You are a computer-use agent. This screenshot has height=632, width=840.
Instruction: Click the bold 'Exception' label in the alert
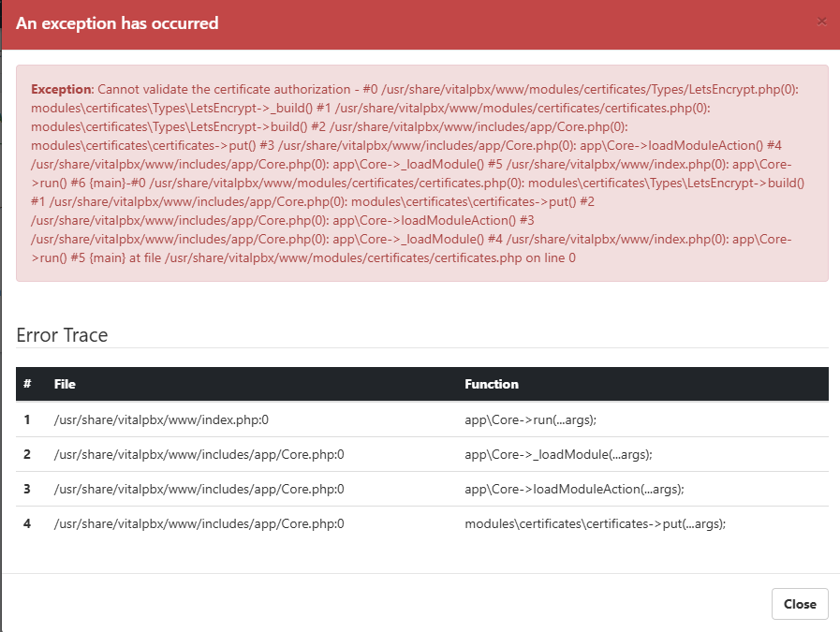pyautogui.click(x=62, y=90)
